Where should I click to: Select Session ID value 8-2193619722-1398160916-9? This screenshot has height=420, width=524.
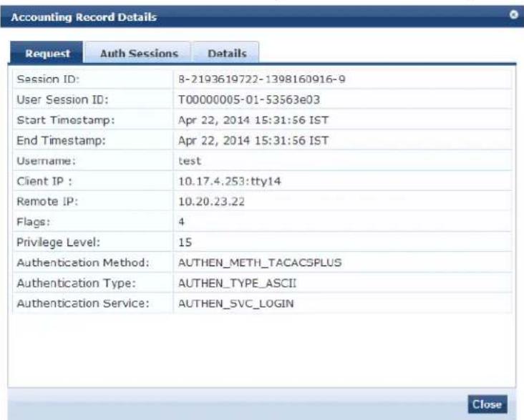pos(262,79)
